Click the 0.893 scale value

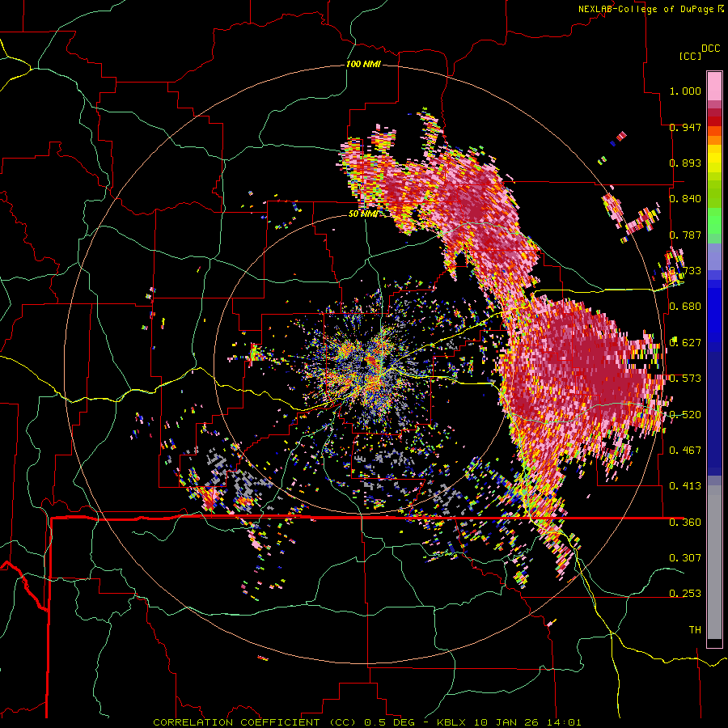click(x=685, y=163)
